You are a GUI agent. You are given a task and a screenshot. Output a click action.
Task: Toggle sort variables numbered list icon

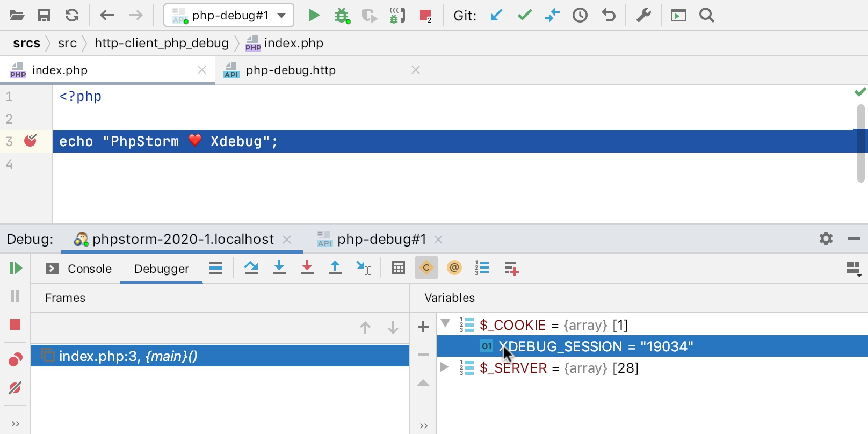click(482, 267)
